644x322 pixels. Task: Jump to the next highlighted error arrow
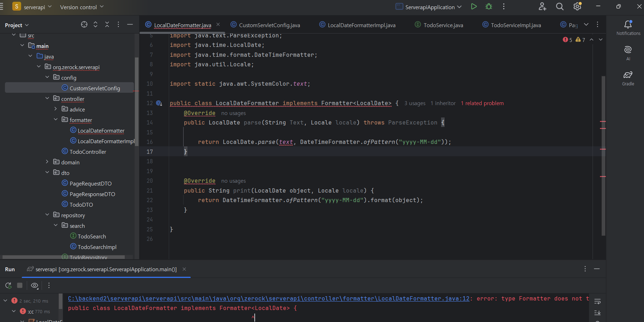(601, 40)
